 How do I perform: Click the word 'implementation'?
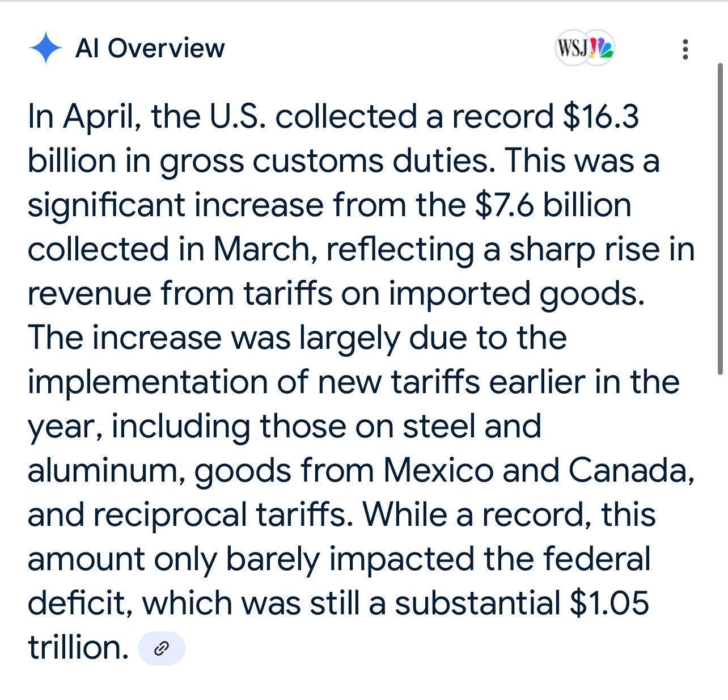[x=147, y=382]
